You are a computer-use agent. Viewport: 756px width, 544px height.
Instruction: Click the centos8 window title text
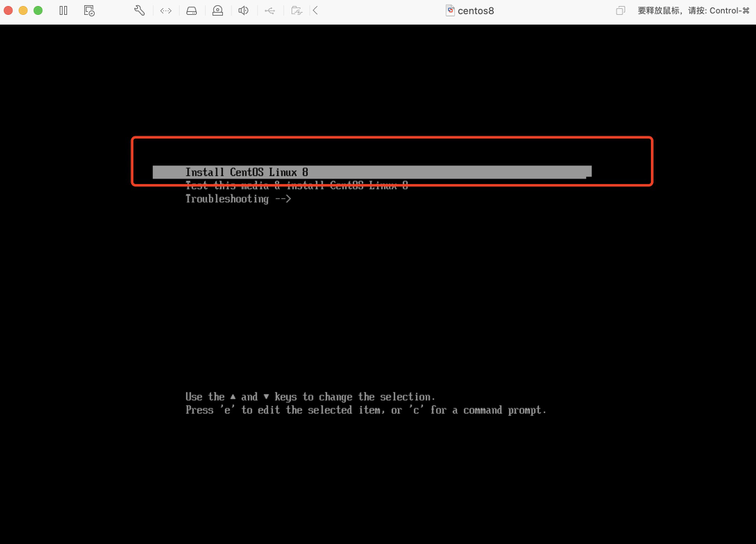tap(476, 10)
